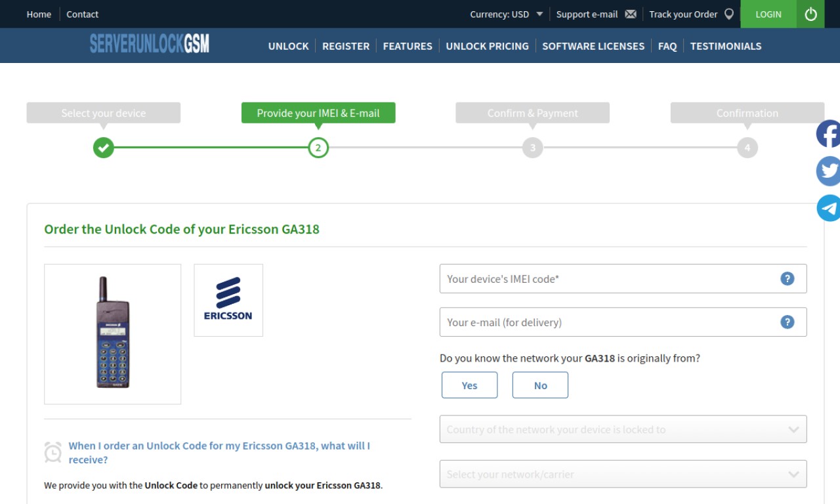
Task: Click the Facebook share icon
Action: pos(828,134)
